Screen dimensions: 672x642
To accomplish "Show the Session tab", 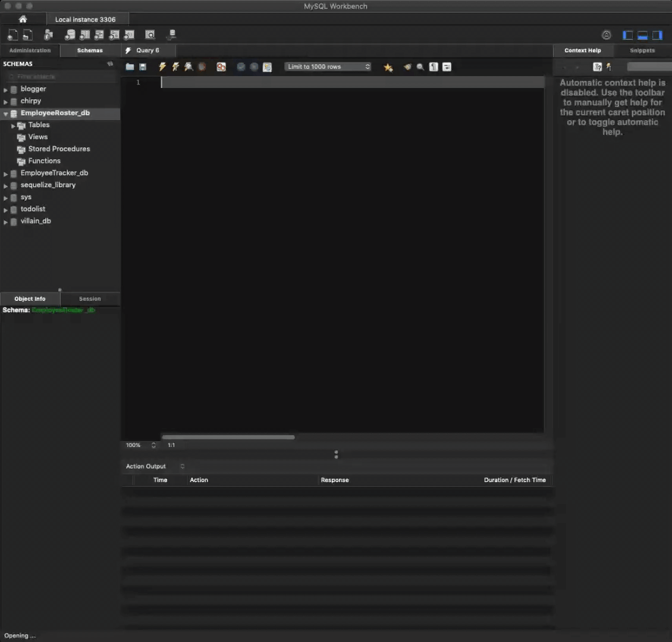I will pos(90,299).
